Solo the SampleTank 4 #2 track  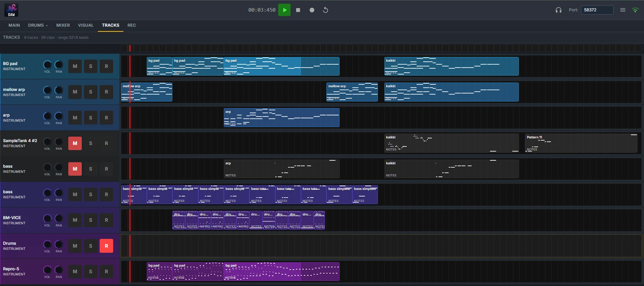pos(91,143)
